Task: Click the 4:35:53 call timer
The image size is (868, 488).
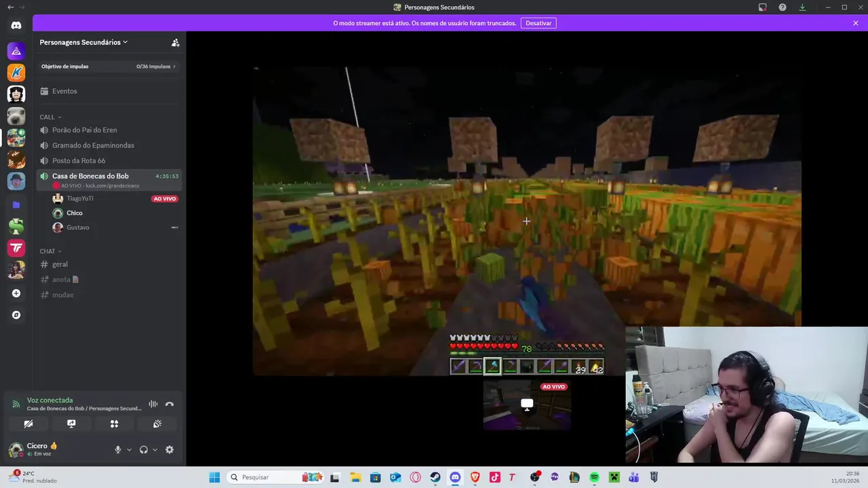Action: (167, 176)
